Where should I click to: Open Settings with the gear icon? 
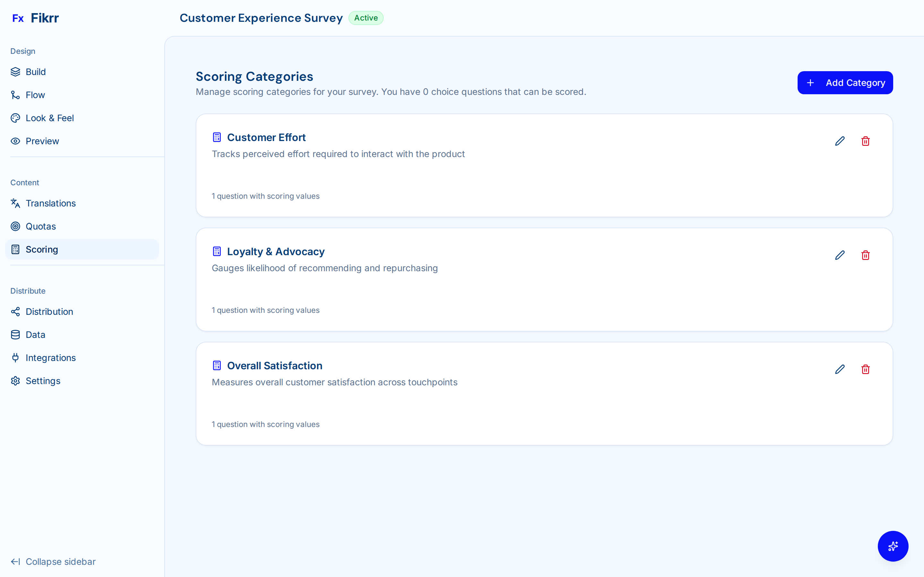point(15,380)
